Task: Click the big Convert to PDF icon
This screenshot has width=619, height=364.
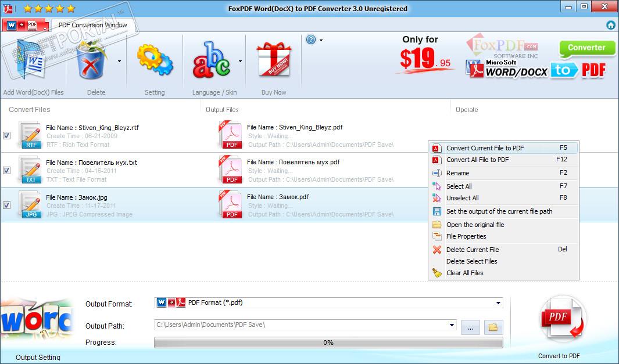Action: pyautogui.click(x=562, y=319)
